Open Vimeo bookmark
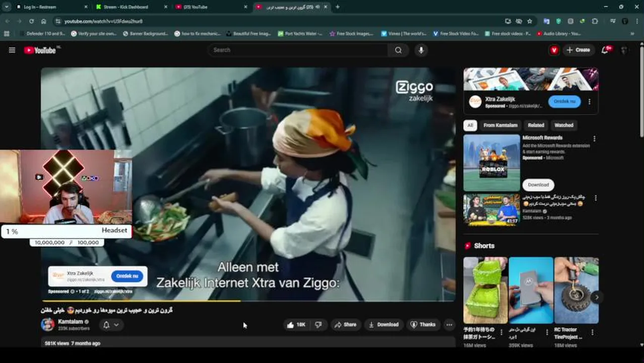Screen dimensions: 644x363 tap(404, 34)
